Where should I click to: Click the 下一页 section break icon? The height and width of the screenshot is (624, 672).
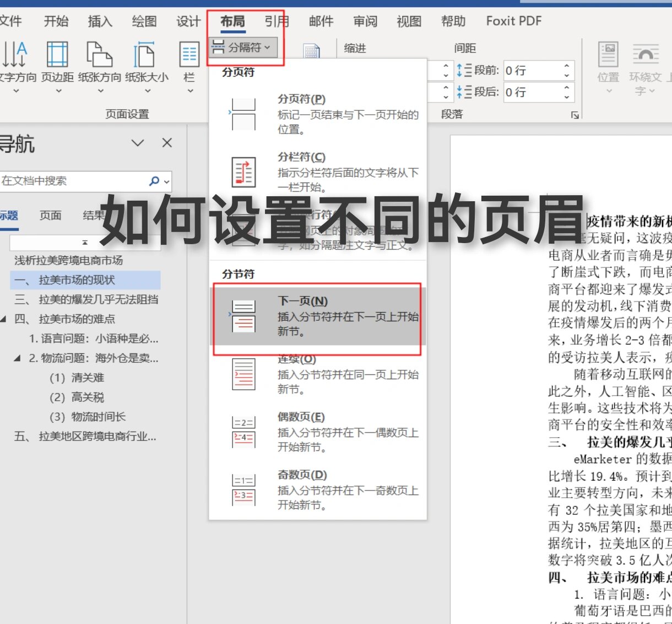click(243, 316)
